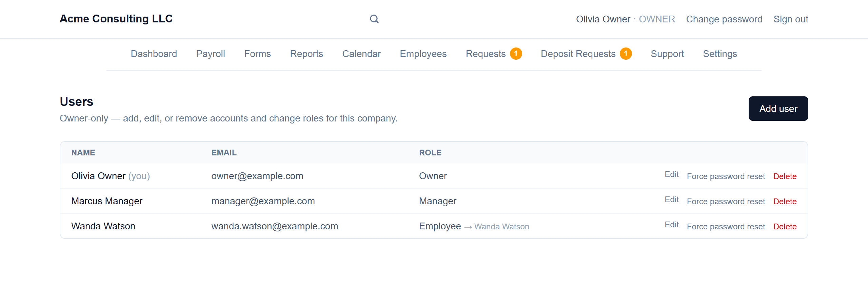Image resolution: width=868 pixels, height=285 pixels.
Task: Force password reset for Wanda Watson
Action: tap(726, 227)
